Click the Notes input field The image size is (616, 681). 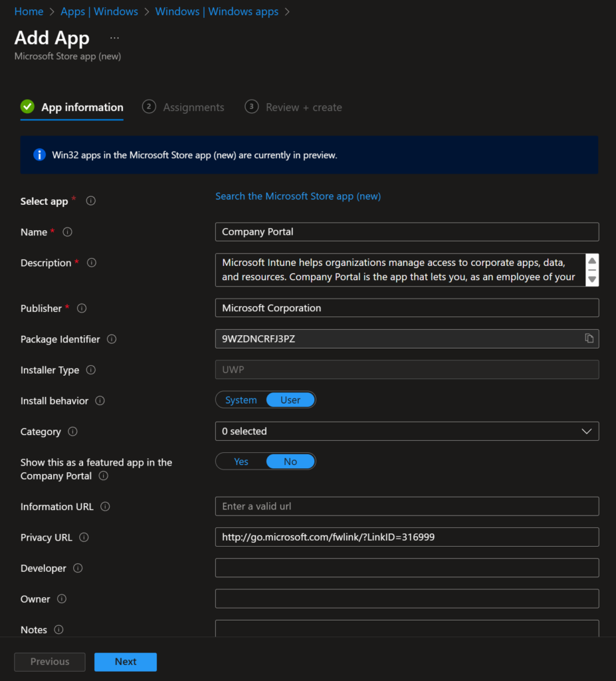coord(407,628)
